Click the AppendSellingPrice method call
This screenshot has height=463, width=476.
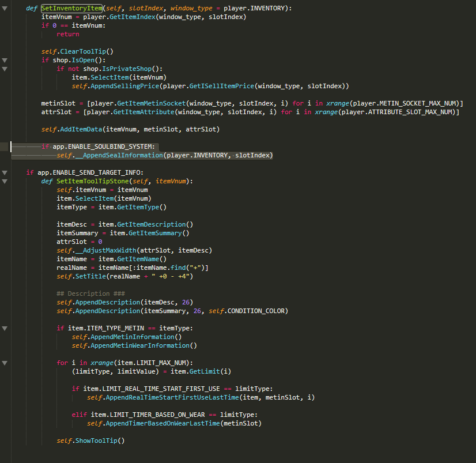point(125,86)
